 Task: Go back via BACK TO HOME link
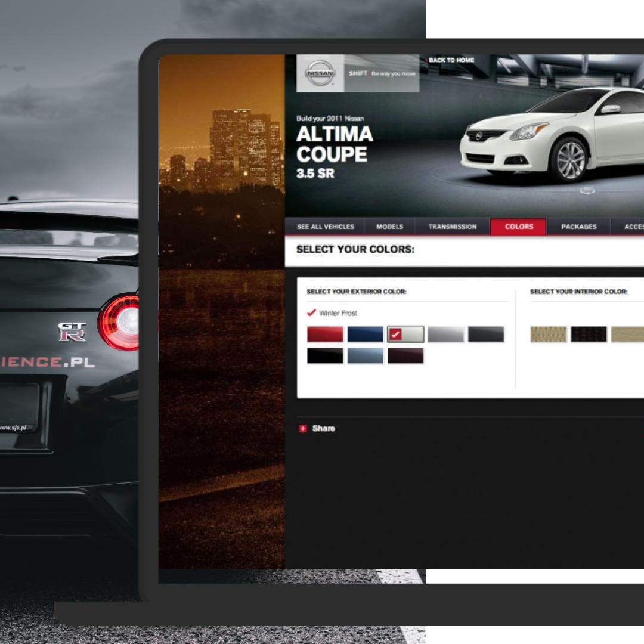(451, 60)
